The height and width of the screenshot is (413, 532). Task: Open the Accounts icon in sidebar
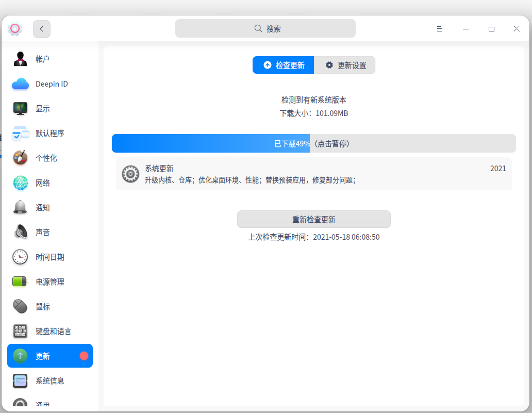point(20,59)
